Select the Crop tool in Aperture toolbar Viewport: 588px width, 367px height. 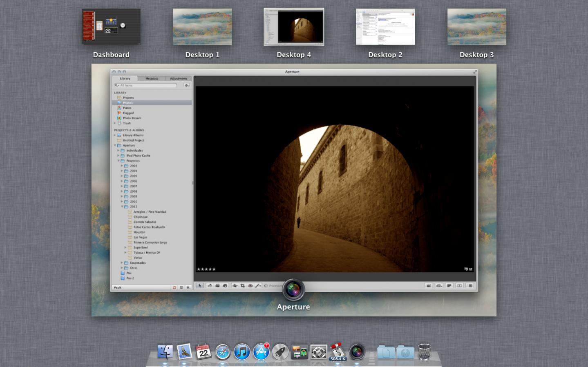click(242, 286)
